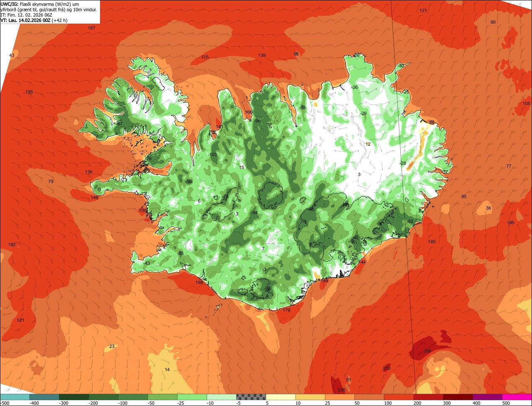532x406 pixels.
Task: Click the '77' value east of Iceland
Action: point(509,166)
